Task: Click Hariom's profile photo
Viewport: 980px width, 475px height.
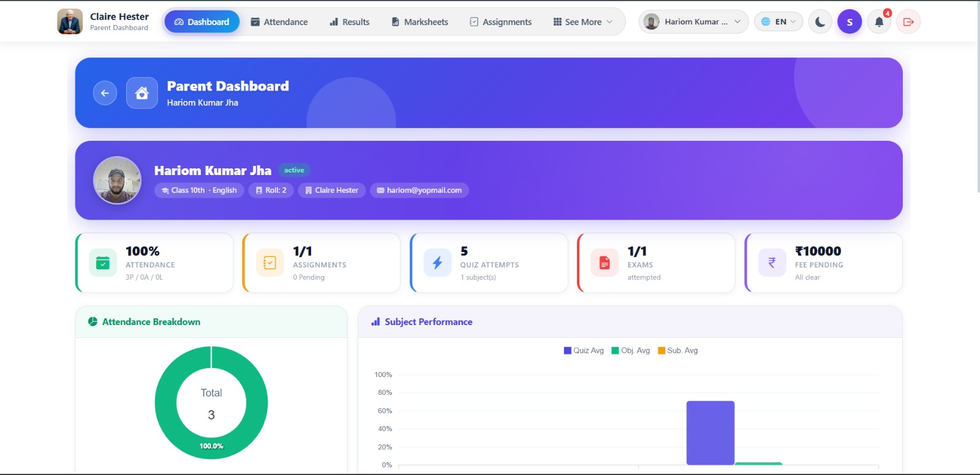Action: point(117,181)
